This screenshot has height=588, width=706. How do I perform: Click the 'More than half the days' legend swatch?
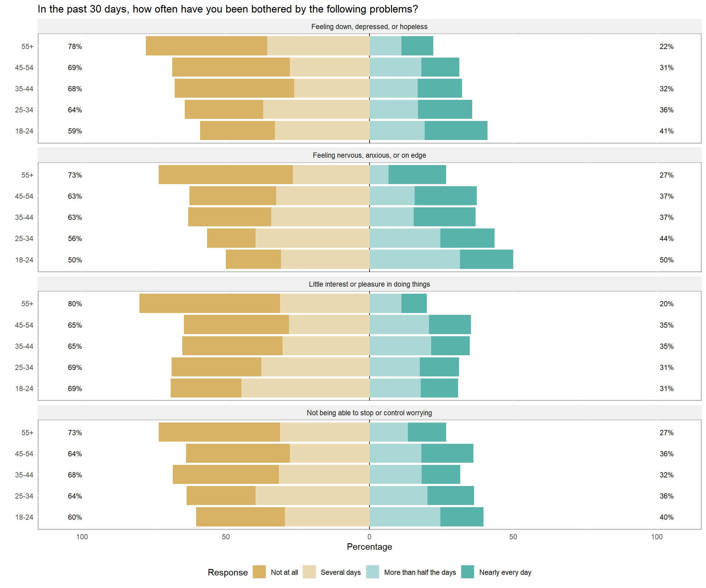tap(373, 572)
